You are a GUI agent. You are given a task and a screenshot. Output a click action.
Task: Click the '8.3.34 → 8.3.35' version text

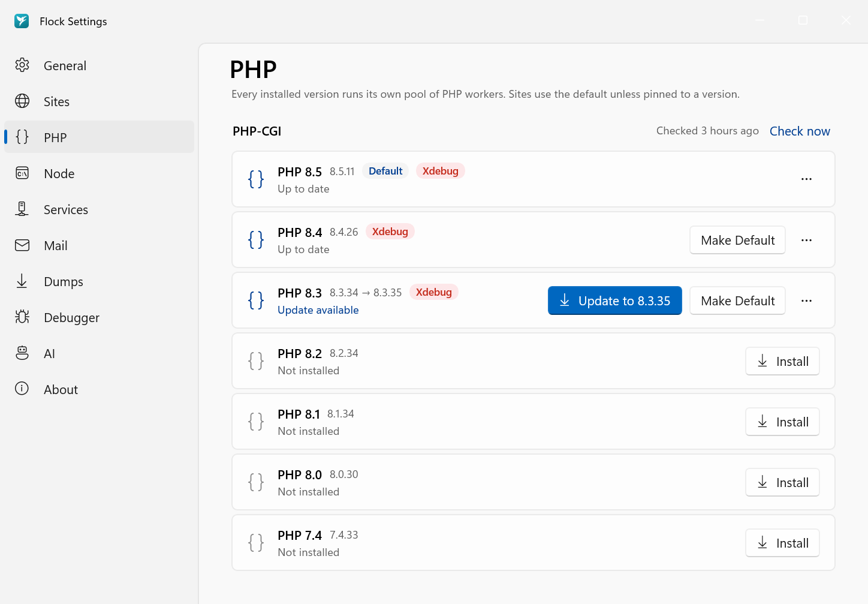(366, 293)
